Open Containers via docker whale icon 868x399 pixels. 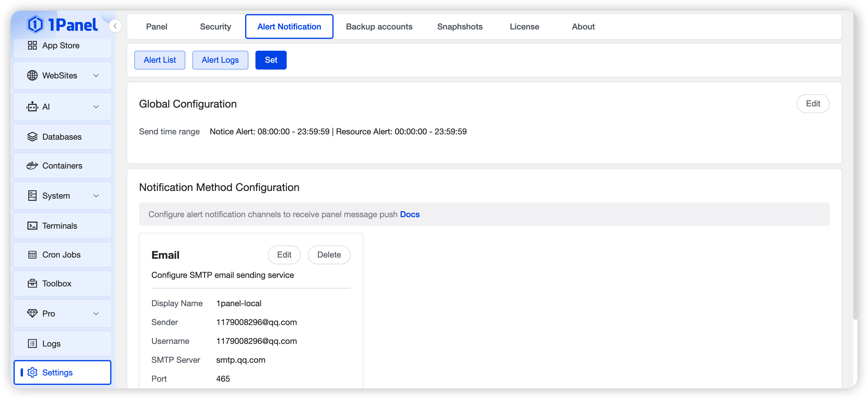(x=32, y=165)
